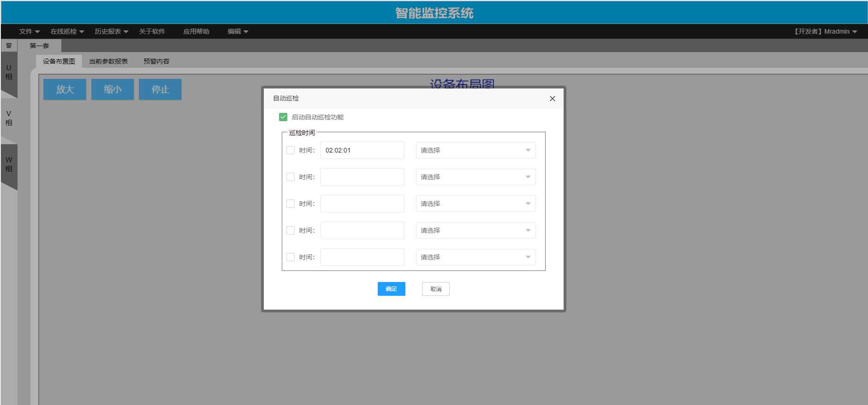Open the 在线巡检 menu
Viewport: 868px width, 405px height.
coord(67,31)
